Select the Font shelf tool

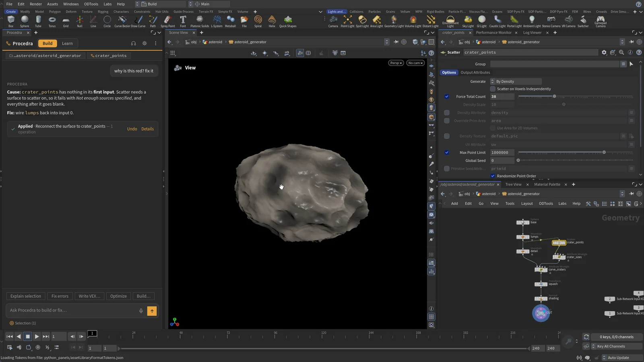[183, 21]
